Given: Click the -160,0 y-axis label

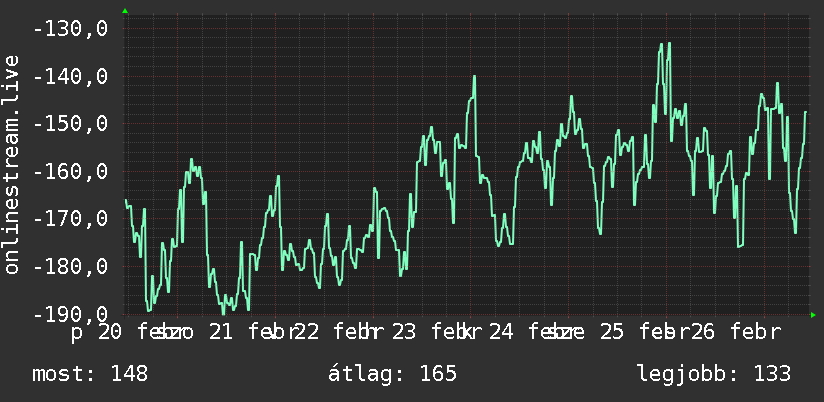Looking at the screenshot, I should [70, 171].
